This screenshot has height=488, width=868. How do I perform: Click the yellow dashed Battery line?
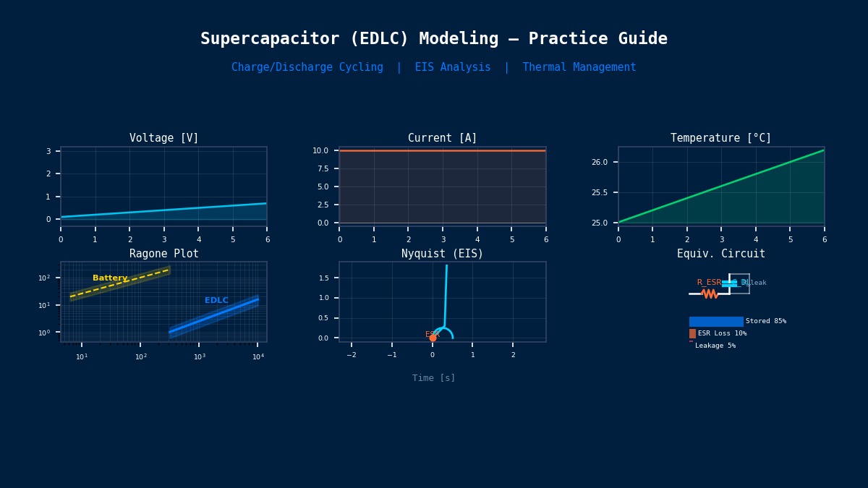click(x=119, y=283)
